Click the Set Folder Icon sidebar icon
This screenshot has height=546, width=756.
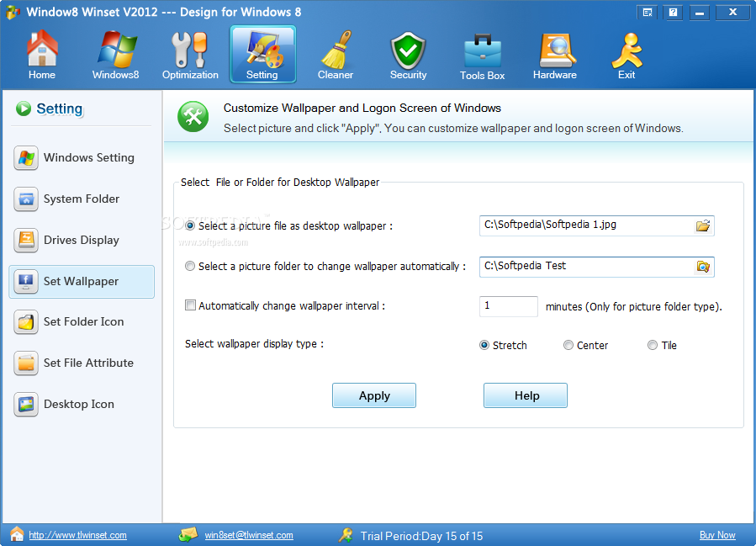[26, 322]
